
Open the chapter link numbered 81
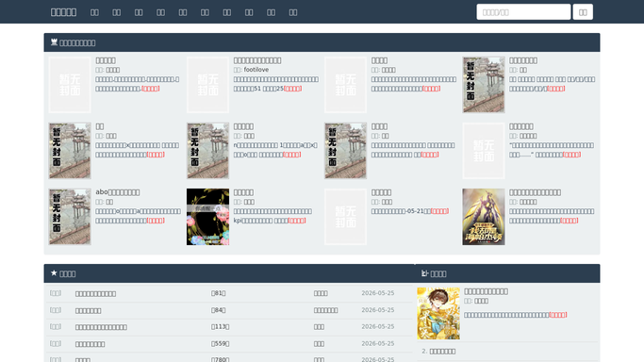pyautogui.click(x=218, y=293)
